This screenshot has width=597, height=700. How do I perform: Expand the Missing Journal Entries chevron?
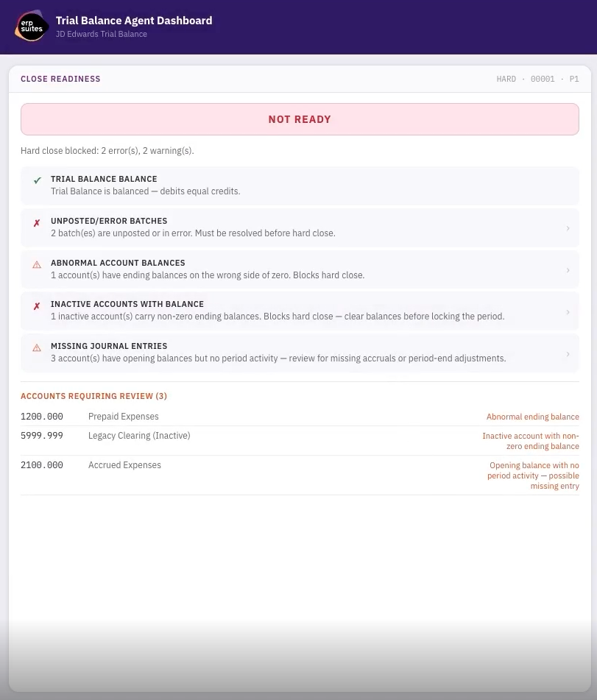(568, 354)
